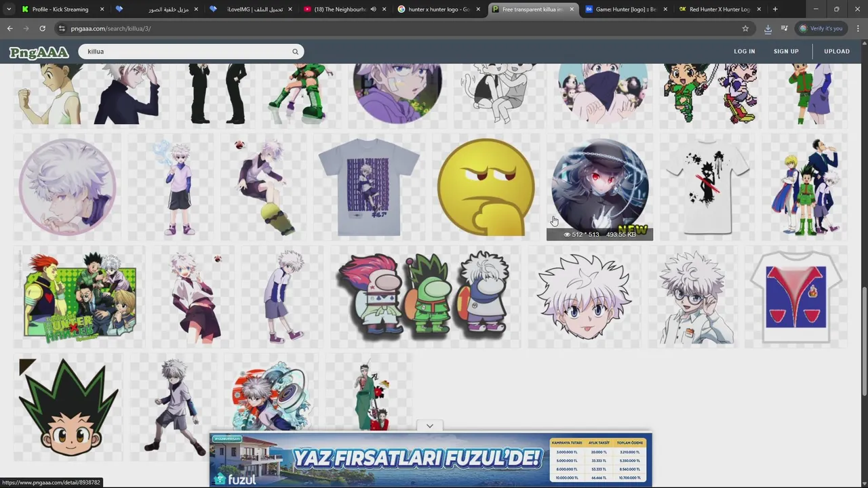The height and width of the screenshot is (488, 868).
Task: Open a new tab with the plus icon
Action: pyautogui.click(x=775, y=9)
